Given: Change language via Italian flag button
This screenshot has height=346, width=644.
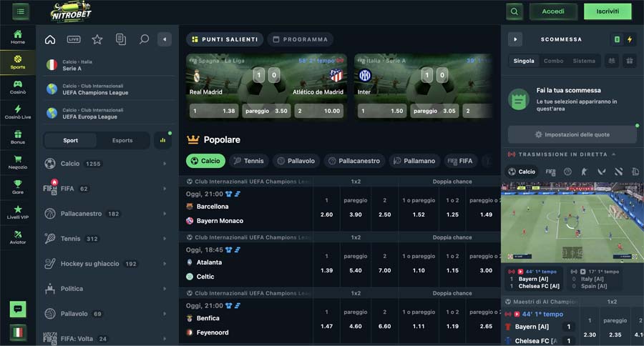Looking at the screenshot, I should (18, 332).
